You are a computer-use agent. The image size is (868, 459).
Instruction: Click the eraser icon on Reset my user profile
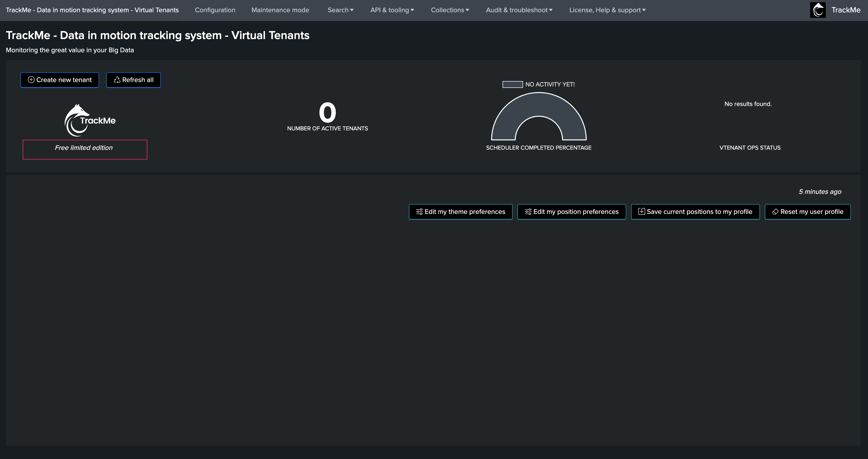(775, 211)
